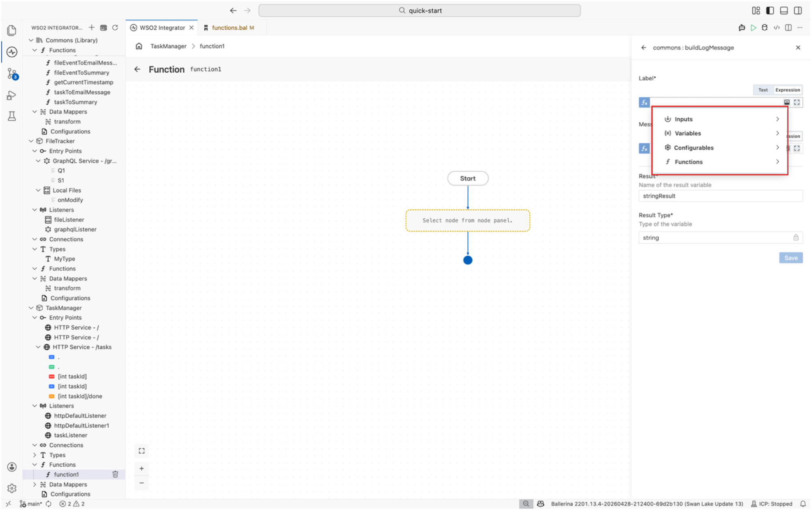Open notifications bell in status bar

pyautogui.click(x=803, y=504)
